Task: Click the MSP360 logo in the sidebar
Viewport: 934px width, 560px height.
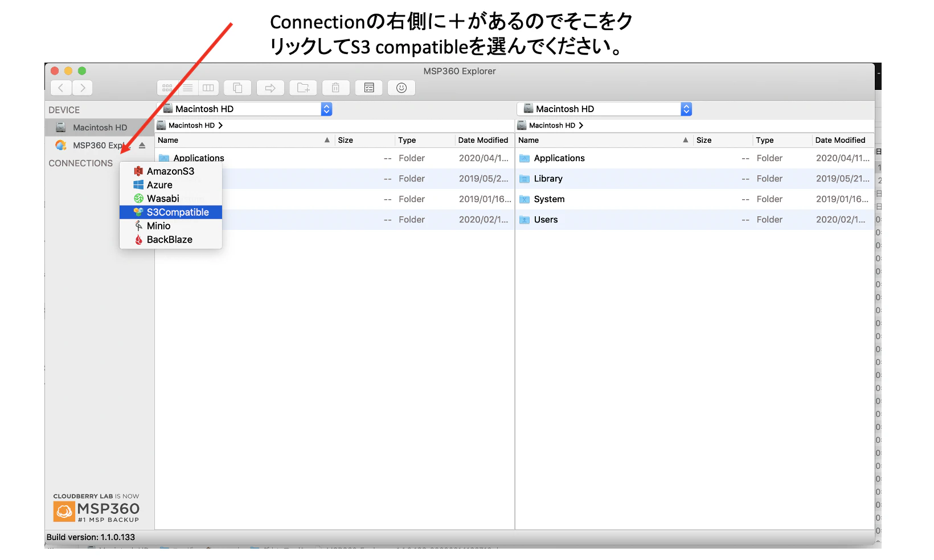Action: (96, 508)
